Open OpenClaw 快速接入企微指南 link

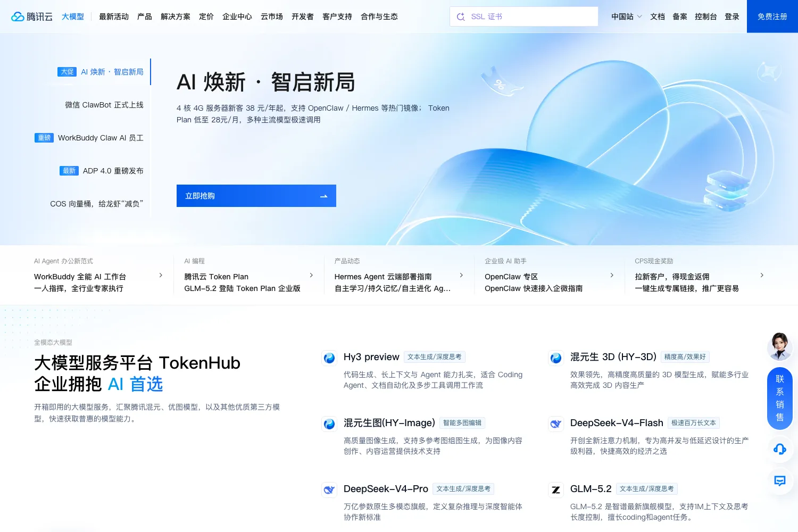coord(534,288)
